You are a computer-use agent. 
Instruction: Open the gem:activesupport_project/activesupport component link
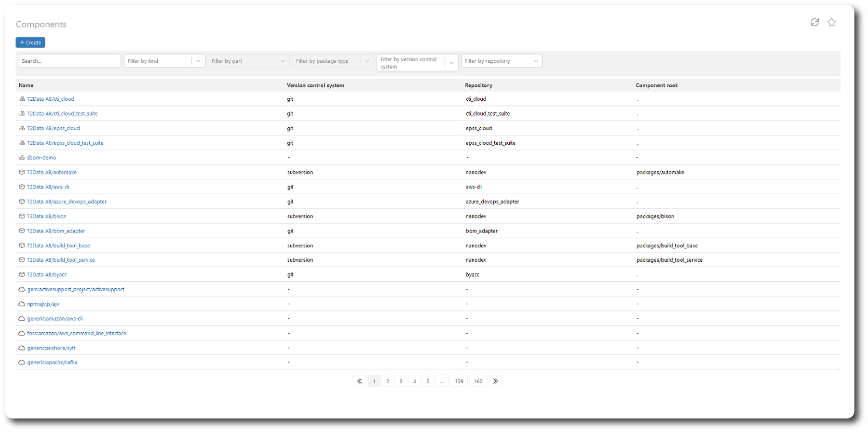pos(76,290)
